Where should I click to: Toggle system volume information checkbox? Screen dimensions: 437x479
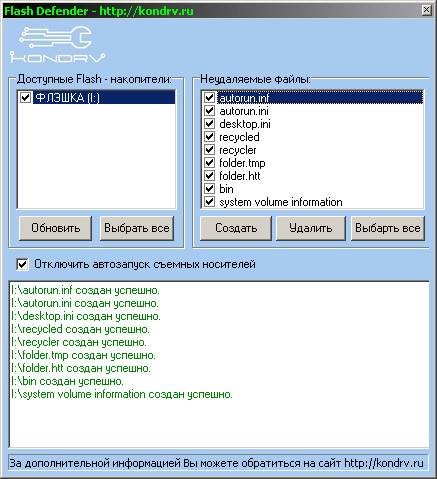tap(209, 202)
